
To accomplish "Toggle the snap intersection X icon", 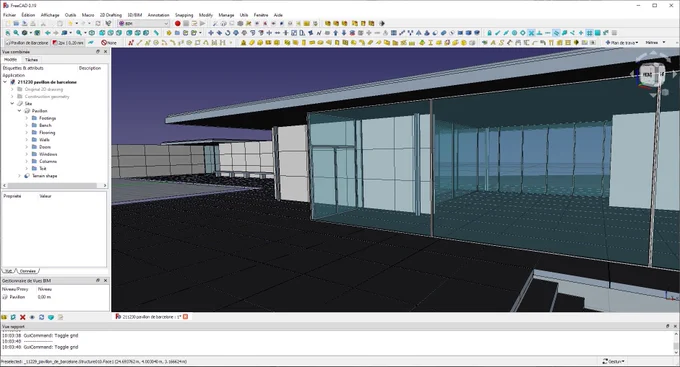I will click(x=531, y=33).
